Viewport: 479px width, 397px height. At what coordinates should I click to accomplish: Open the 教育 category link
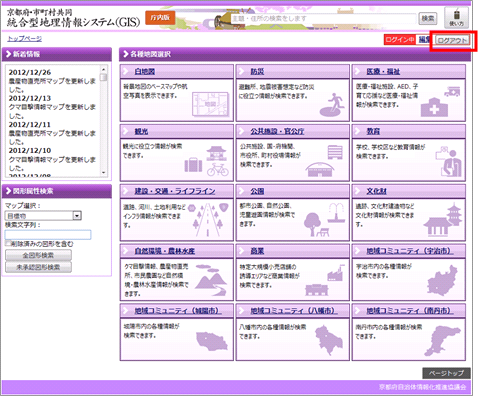pos(373,131)
